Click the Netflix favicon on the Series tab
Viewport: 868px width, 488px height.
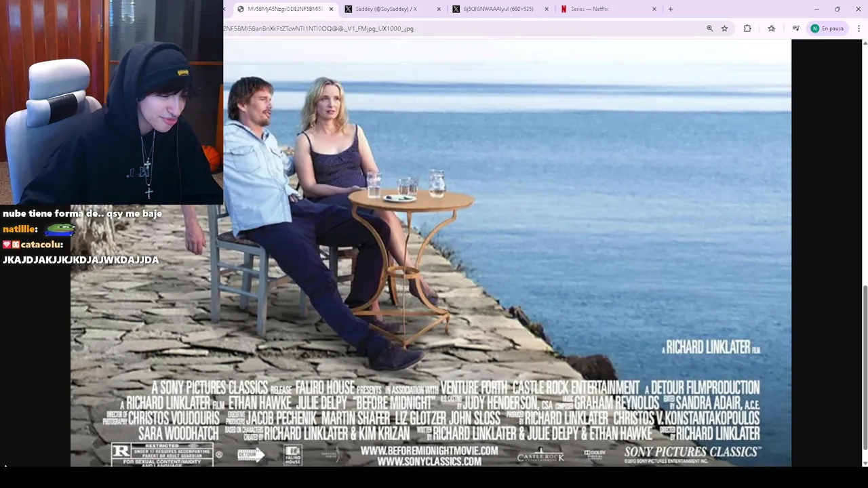click(564, 9)
